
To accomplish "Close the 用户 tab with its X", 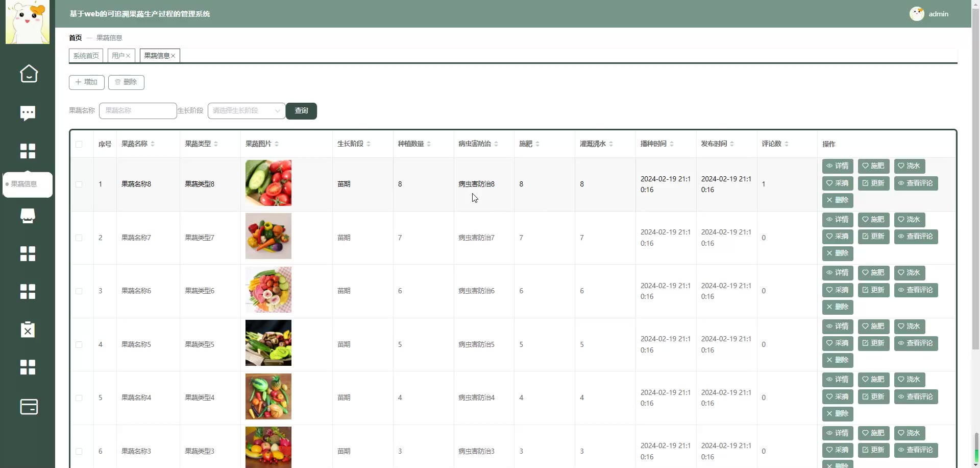I will 128,56.
